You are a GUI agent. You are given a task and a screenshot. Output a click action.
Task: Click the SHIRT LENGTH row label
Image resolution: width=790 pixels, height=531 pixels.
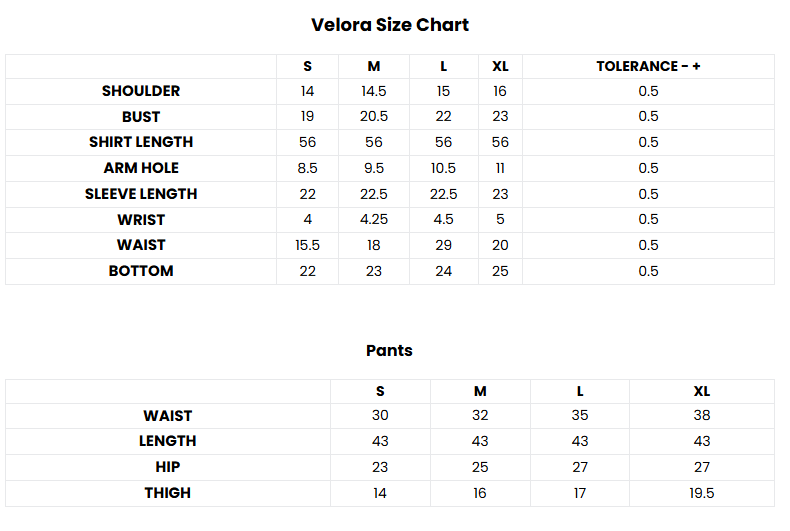pos(141,142)
